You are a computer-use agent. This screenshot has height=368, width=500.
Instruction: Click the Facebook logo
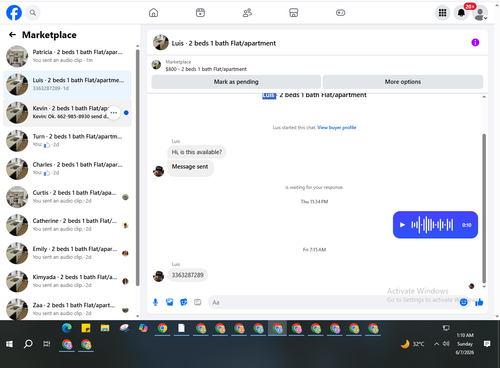pos(14,13)
